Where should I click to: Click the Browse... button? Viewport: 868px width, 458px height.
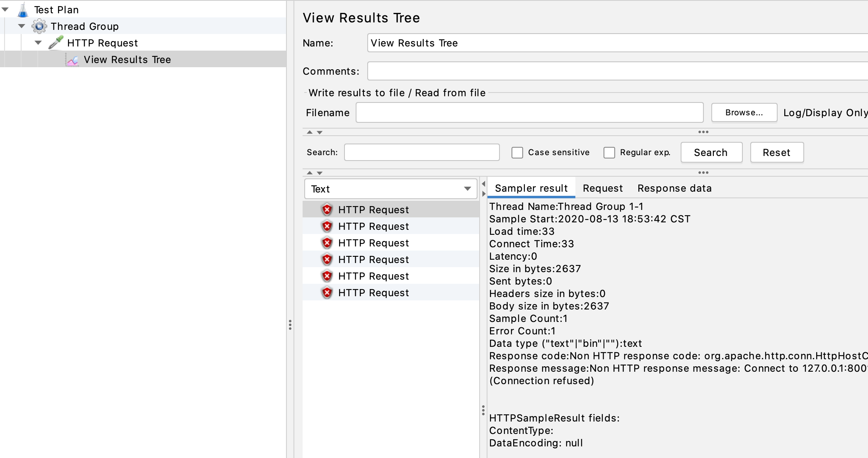[x=744, y=113]
